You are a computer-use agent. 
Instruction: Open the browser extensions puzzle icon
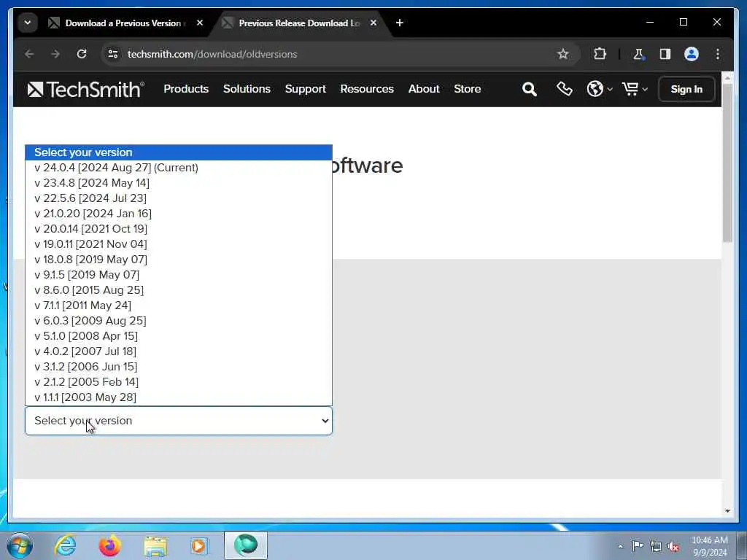600,54
